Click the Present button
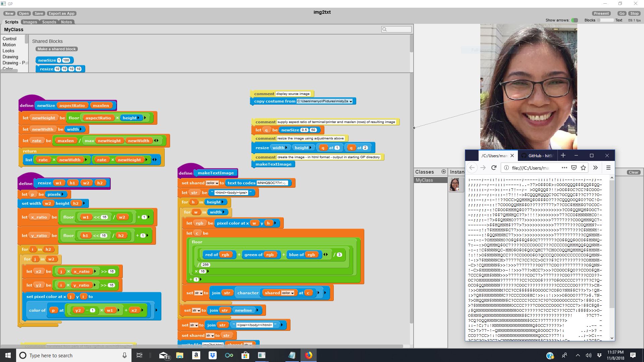 pos(601,13)
